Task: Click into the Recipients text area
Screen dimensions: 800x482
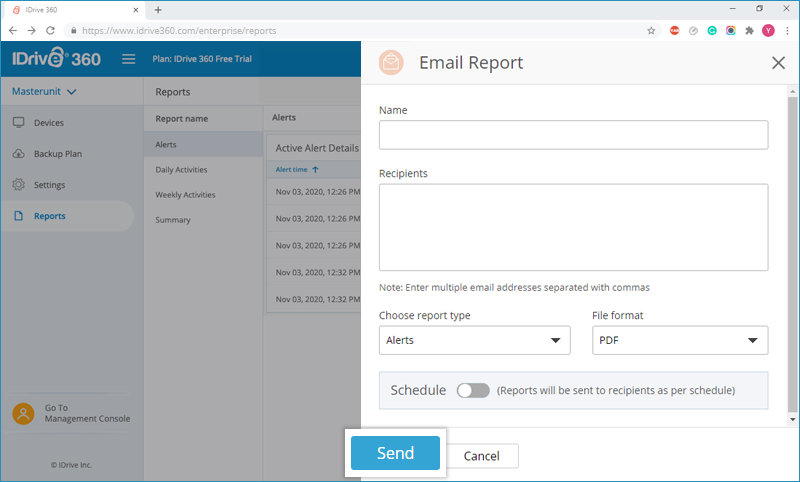Action: pos(573,227)
